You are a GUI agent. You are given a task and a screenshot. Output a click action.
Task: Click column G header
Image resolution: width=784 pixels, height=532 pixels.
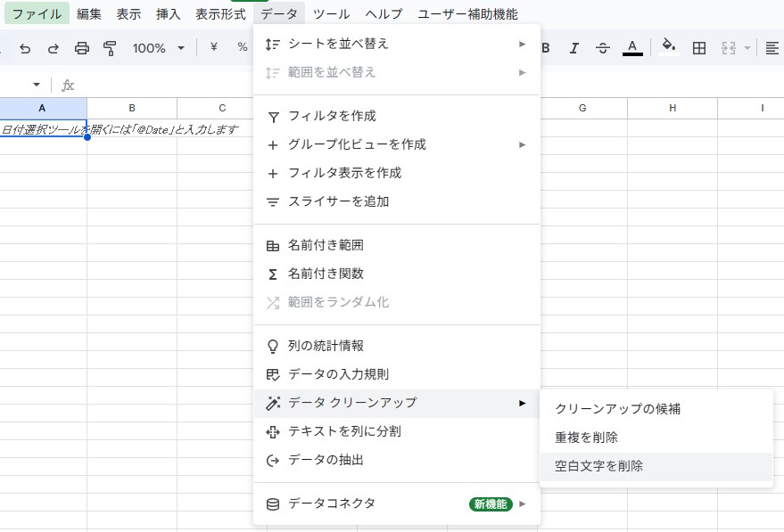582,108
